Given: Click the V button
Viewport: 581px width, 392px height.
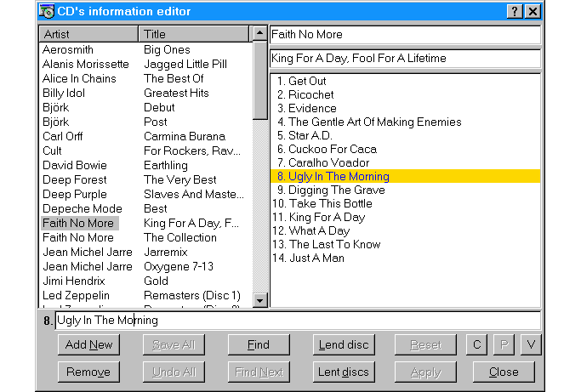Looking at the screenshot, I should (531, 345).
